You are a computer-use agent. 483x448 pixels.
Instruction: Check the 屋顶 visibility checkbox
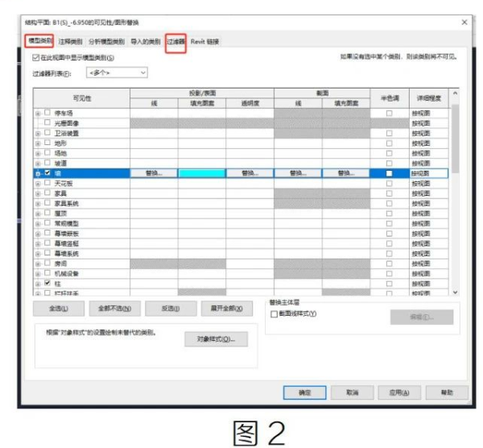47,213
